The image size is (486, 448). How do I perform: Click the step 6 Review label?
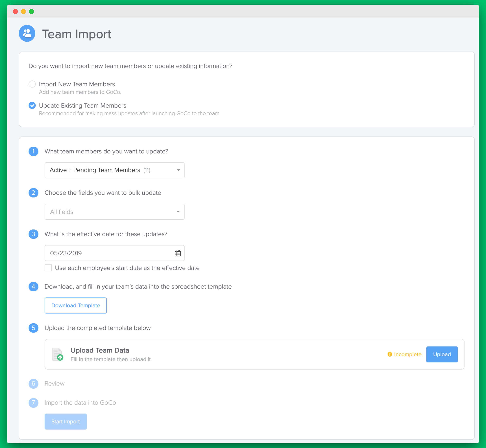point(54,383)
